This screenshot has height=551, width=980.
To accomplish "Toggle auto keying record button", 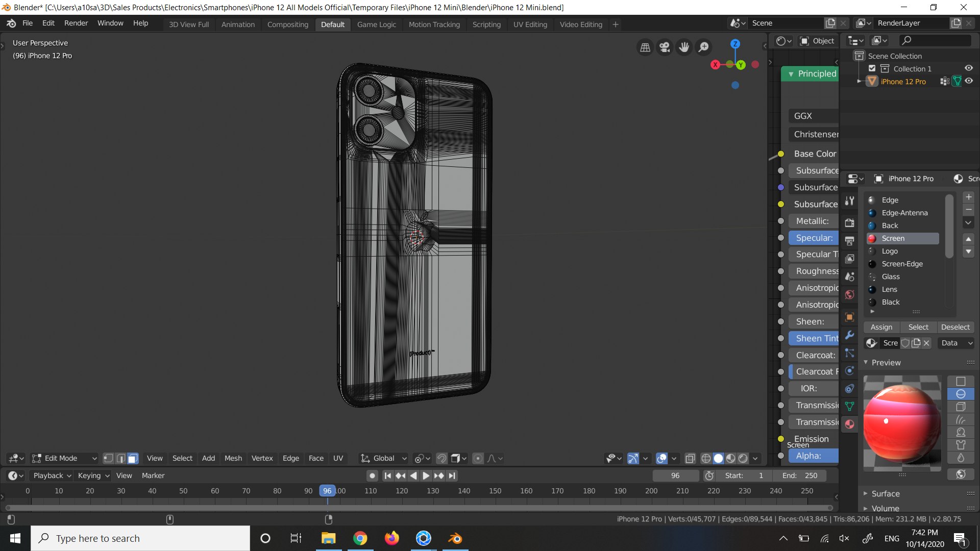I will (x=373, y=475).
